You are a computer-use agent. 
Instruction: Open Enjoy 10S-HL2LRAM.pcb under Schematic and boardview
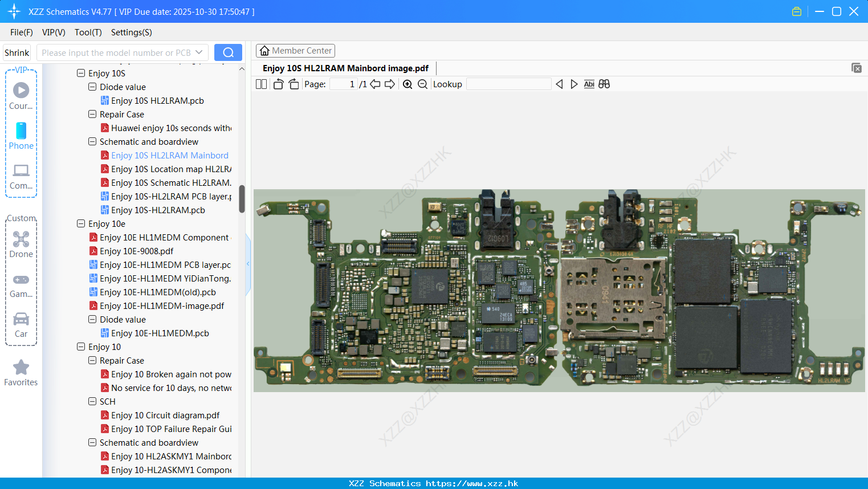pyautogui.click(x=153, y=210)
